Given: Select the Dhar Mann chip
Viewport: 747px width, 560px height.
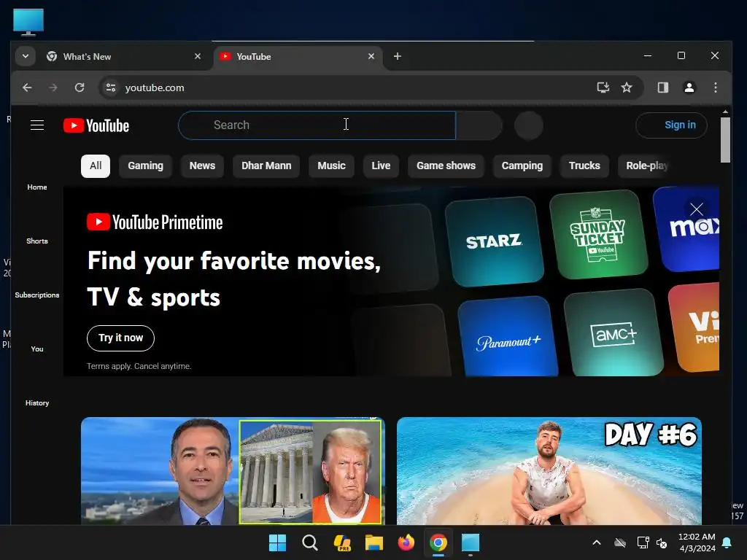Looking at the screenshot, I should [266, 166].
